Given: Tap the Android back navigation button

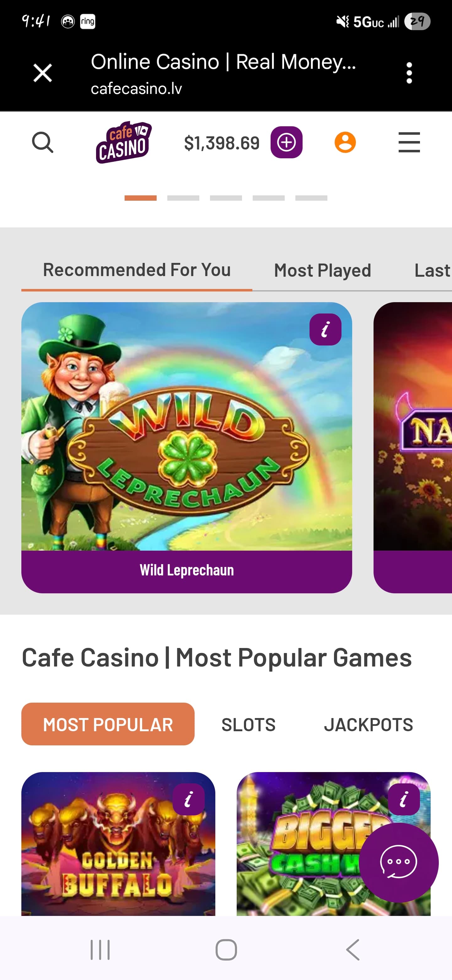Looking at the screenshot, I should (x=353, y=950).
